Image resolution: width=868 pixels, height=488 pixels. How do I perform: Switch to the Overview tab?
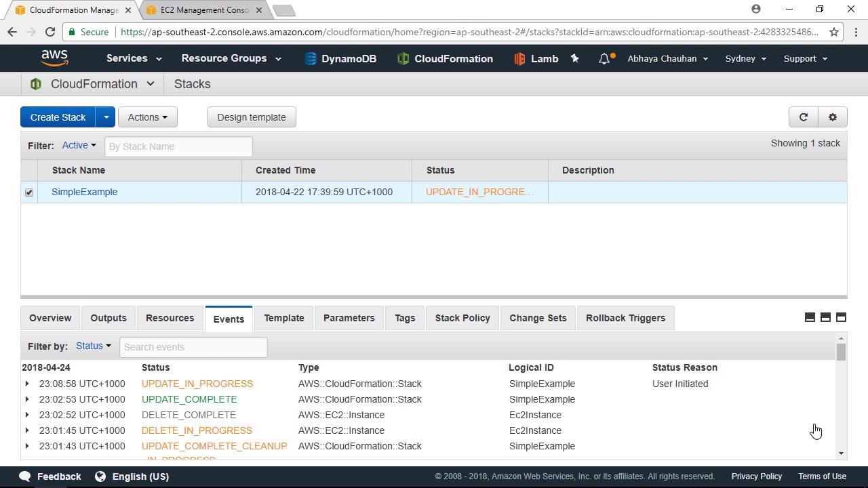pos(50,318)
